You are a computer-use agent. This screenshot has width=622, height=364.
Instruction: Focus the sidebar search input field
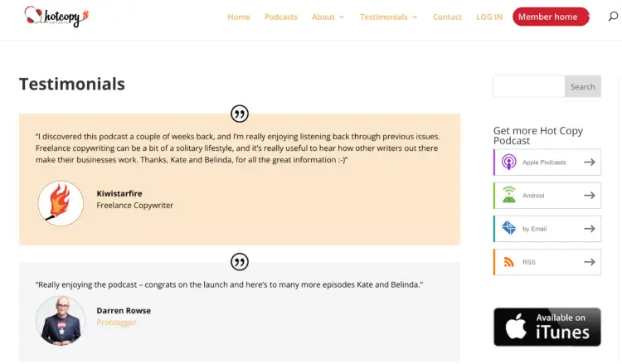529,86
